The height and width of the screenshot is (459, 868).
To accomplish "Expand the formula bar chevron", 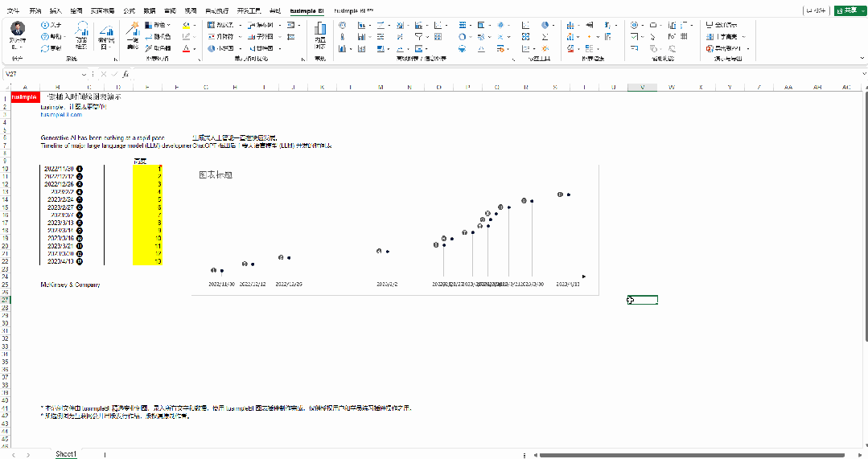I will click(x=864, y=73).
